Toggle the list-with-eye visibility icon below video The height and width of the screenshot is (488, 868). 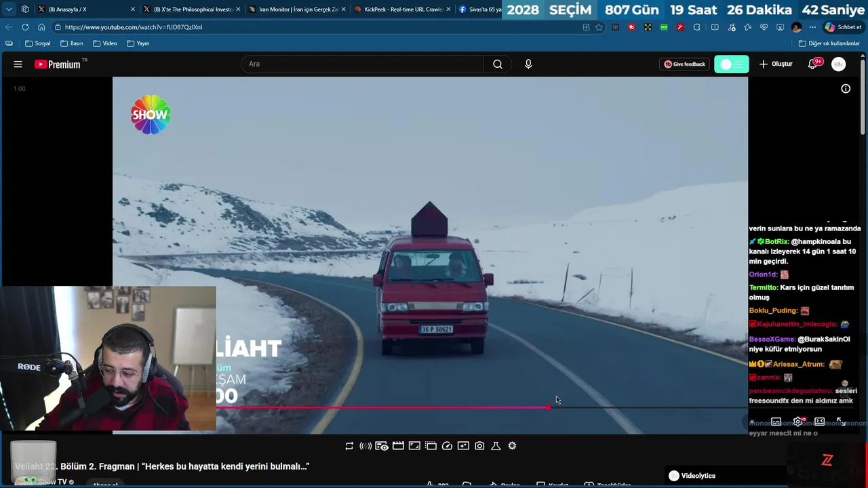click(x=382, y=446)
